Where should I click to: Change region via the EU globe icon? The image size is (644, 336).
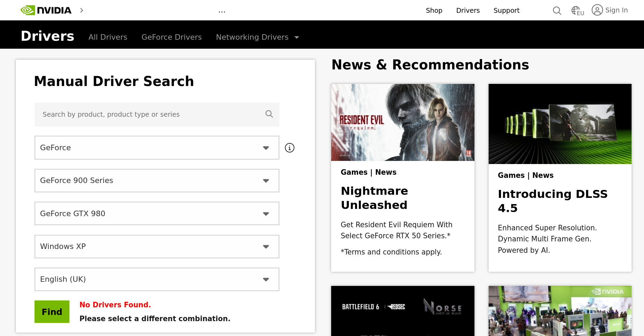point(577,11)
